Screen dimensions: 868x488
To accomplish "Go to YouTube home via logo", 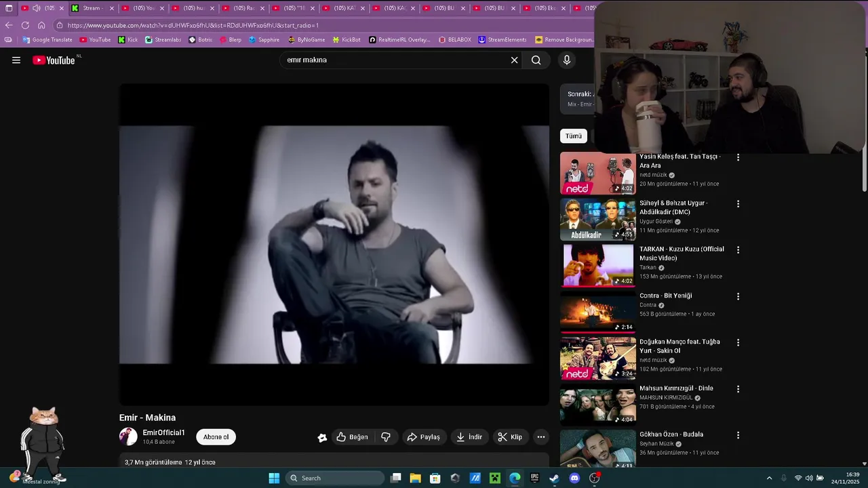I will click(x=54, y=60).
